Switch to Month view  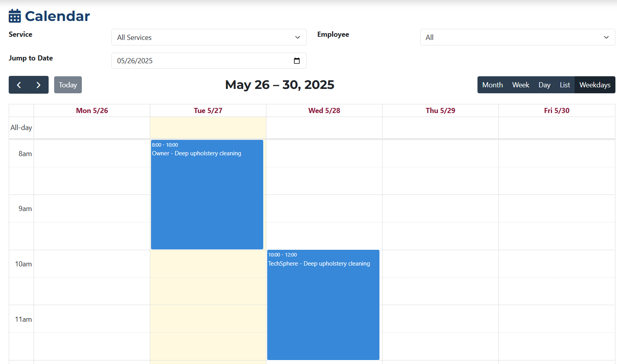point(492,85)
